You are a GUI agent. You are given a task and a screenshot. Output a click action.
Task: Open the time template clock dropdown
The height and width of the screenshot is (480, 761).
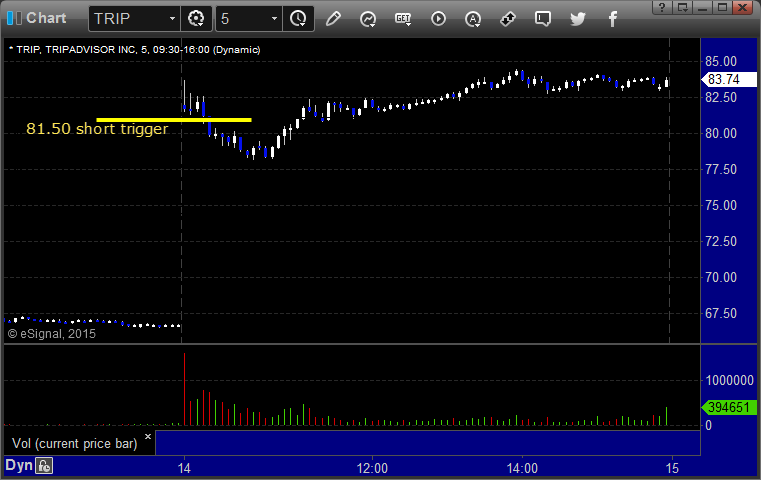(298, 19)
